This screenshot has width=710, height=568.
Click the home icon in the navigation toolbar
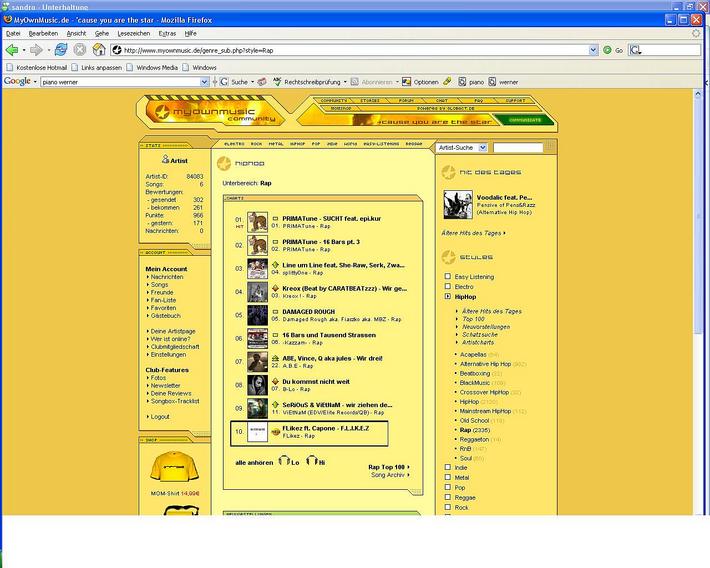(x=98, y=49)
